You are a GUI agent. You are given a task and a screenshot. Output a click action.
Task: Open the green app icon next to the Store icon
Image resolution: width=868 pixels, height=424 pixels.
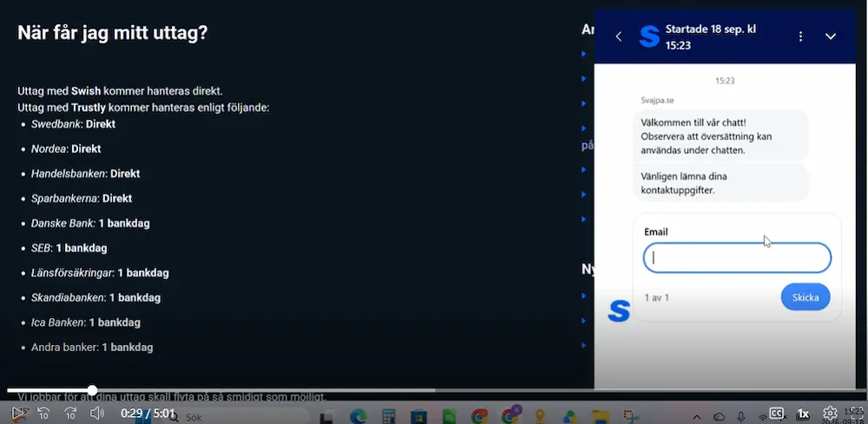click(449, 417)
